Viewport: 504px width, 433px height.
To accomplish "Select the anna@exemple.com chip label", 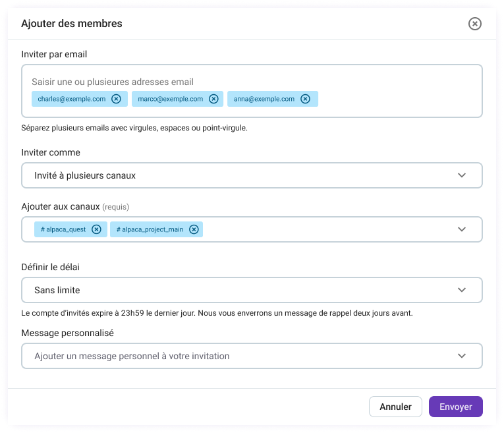I will pos(264,99).
